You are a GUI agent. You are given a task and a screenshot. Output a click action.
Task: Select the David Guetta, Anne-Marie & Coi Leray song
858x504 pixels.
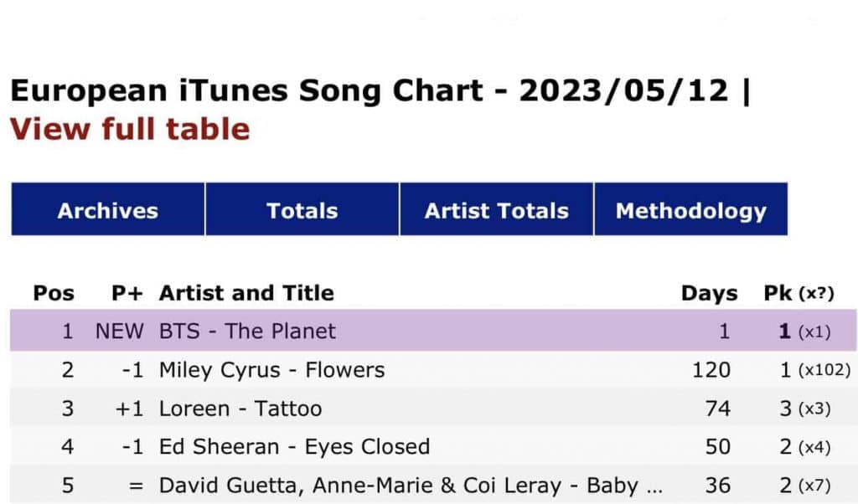pos(411,485)
